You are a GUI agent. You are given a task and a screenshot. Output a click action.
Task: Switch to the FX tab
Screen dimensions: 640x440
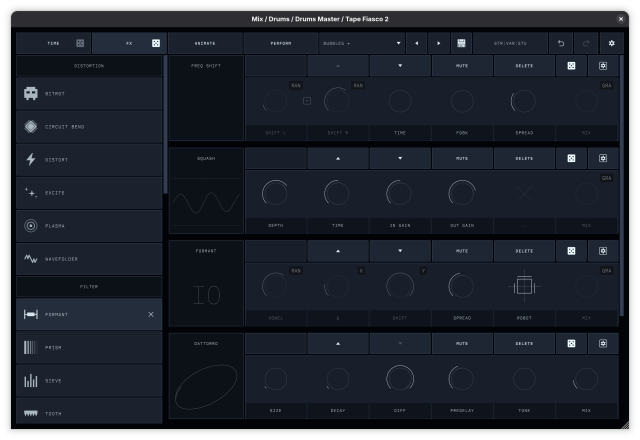pyautogui.click(x=129, y=43)
